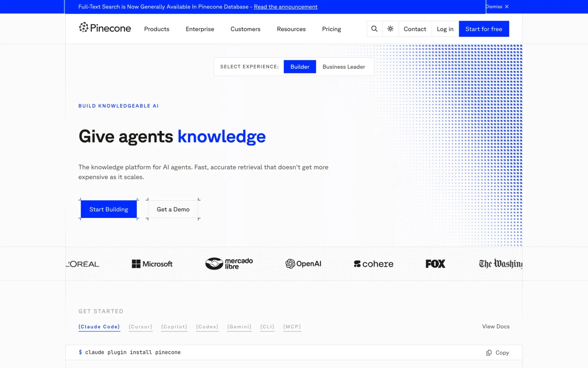The width and height of the screenshot is (588, 368).
Task: Open the Products menu
Action: coord(157,29)
